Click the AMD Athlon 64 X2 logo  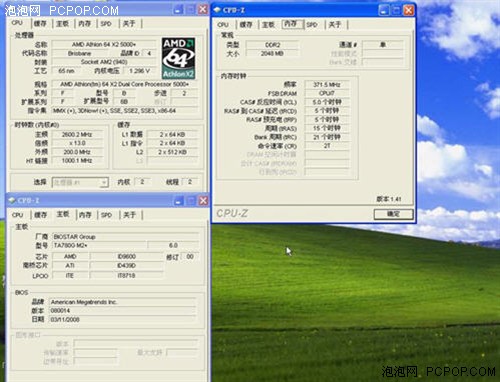tap(178, 58)
